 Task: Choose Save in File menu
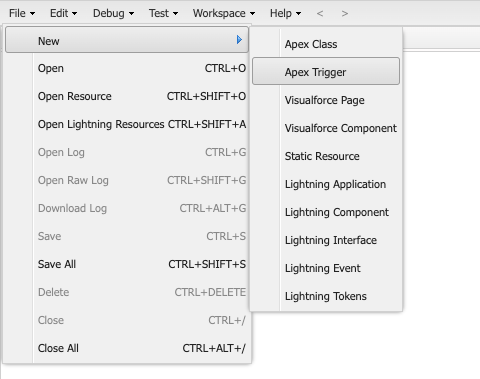(127, 236)
